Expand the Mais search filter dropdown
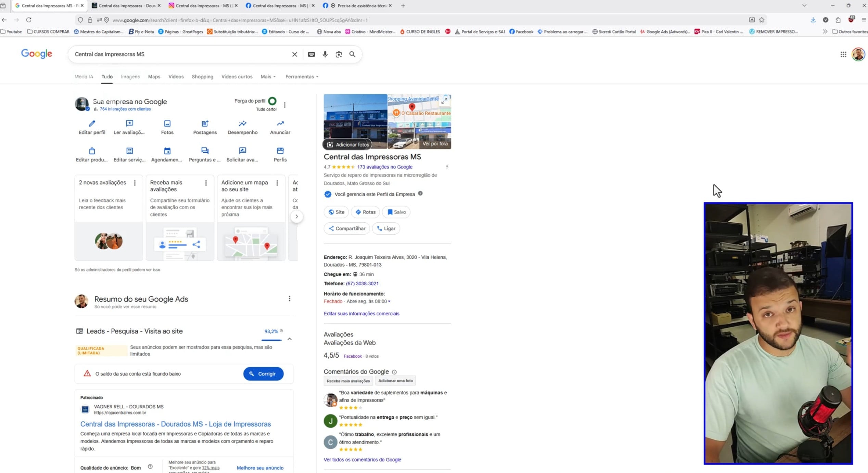 click(x=268, y=77)
